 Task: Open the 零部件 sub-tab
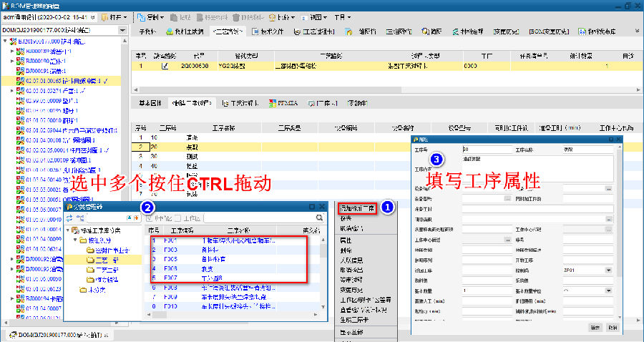click(357, 104)
